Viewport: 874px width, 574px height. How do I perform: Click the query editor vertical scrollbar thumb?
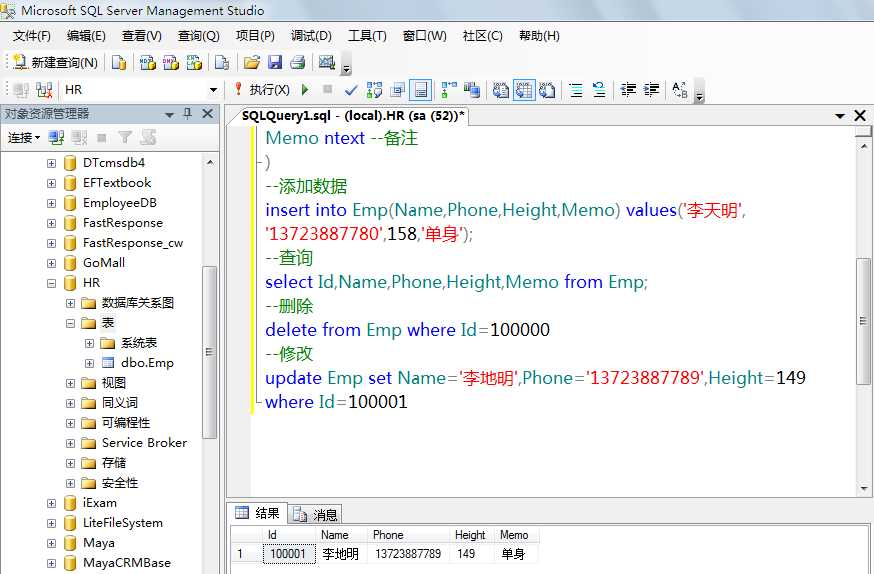[x=863, y=321]
